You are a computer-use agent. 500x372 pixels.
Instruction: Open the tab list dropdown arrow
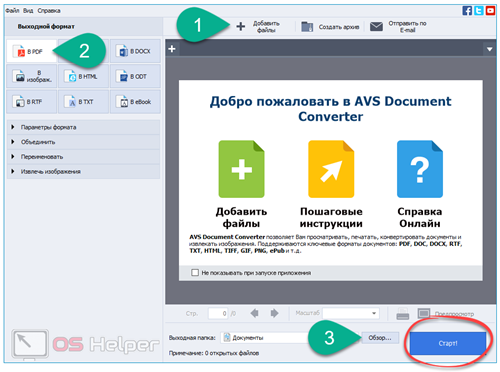[x=489, y=49]
